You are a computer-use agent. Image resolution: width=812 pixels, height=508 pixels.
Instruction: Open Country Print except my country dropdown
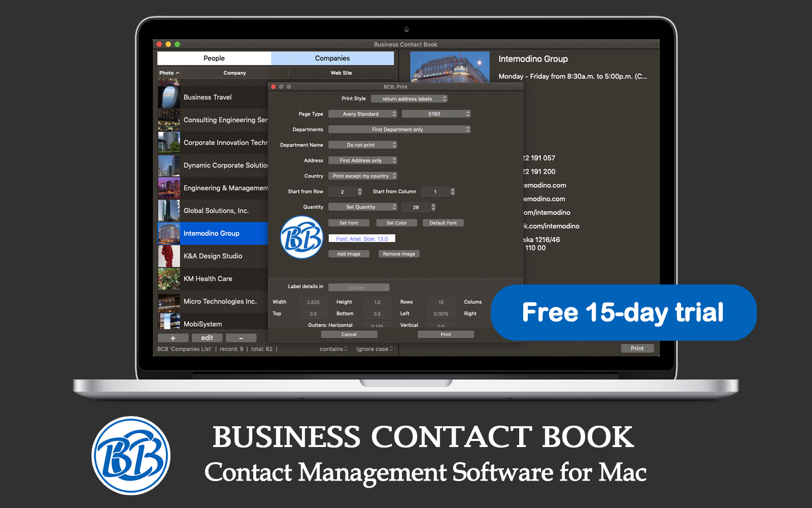(x=362, y=176)
